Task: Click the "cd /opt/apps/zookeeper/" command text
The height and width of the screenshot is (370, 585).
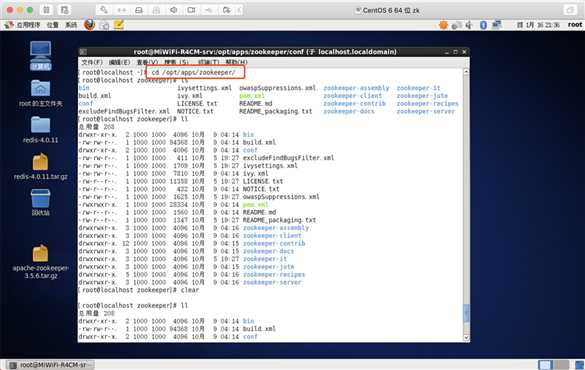Action: tap(193, 72)
